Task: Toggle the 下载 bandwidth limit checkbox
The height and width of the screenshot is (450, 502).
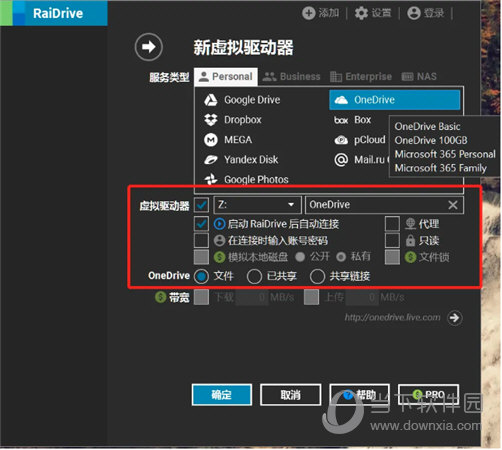Action: coord(201,297)
